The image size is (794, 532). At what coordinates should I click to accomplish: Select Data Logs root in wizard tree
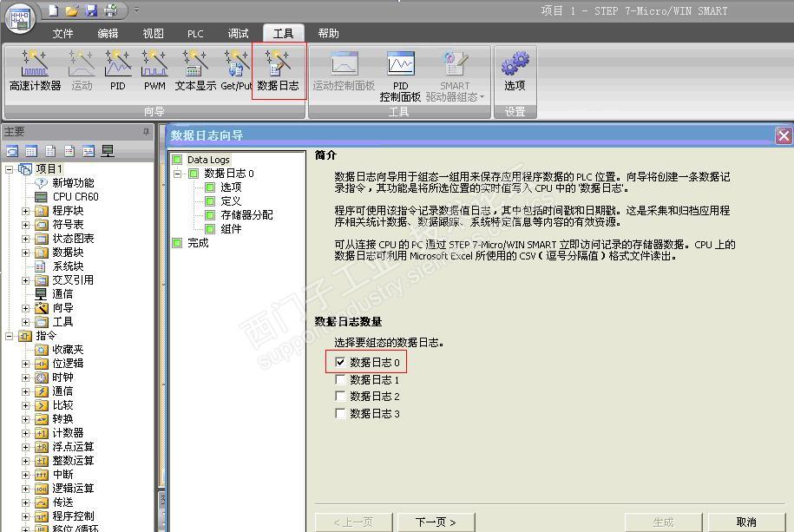click(208, 160)
